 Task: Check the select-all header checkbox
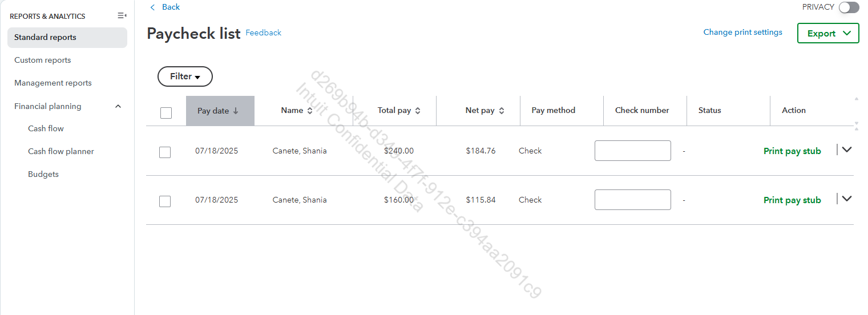166,113
